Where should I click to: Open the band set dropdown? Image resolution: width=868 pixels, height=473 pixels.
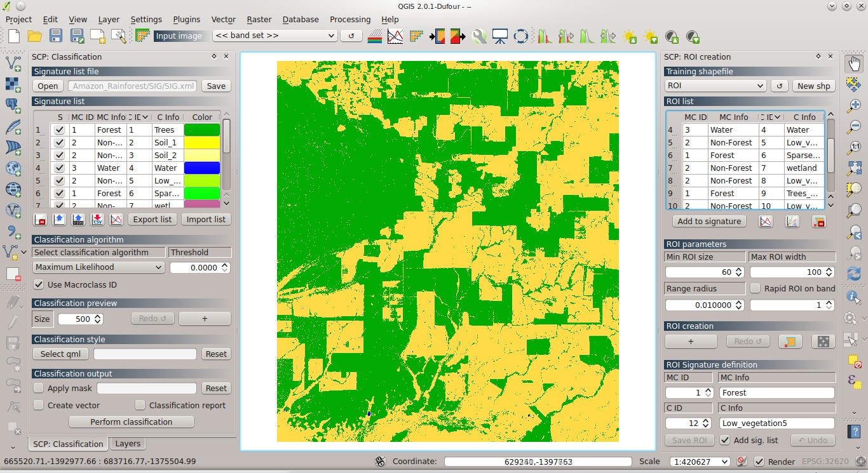(x=275, y=36)
